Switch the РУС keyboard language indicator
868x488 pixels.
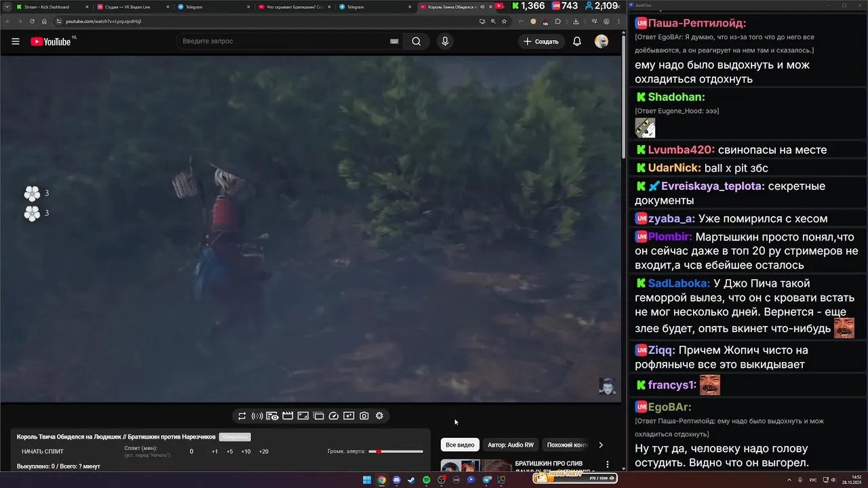pos(814,480)
